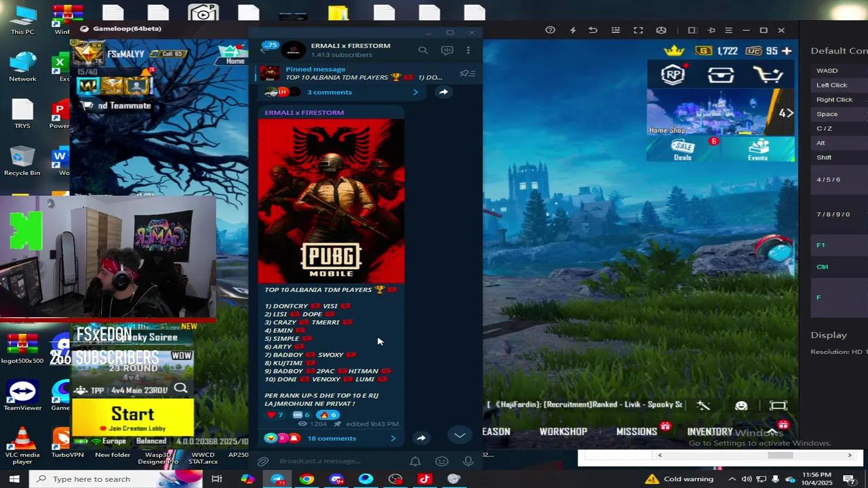Open the Recycle Bin desktop icon
The image size is (868, 488).
point(22,161)
